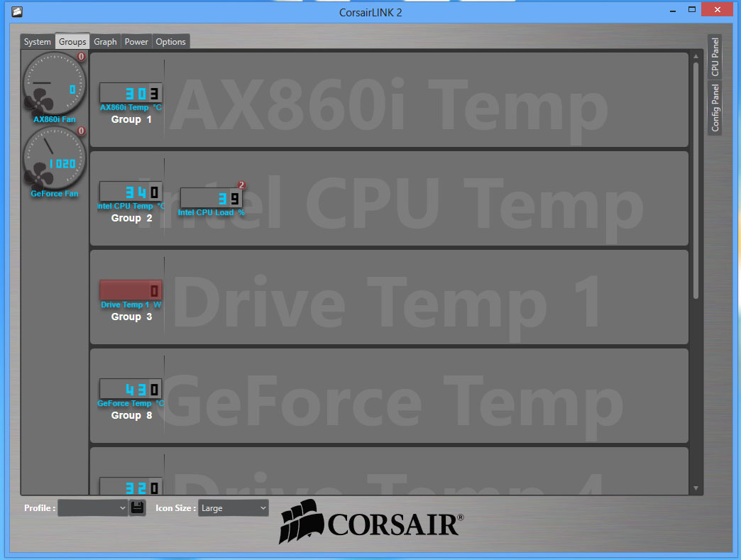Click the Intel CPU Temp °C label

131,207
